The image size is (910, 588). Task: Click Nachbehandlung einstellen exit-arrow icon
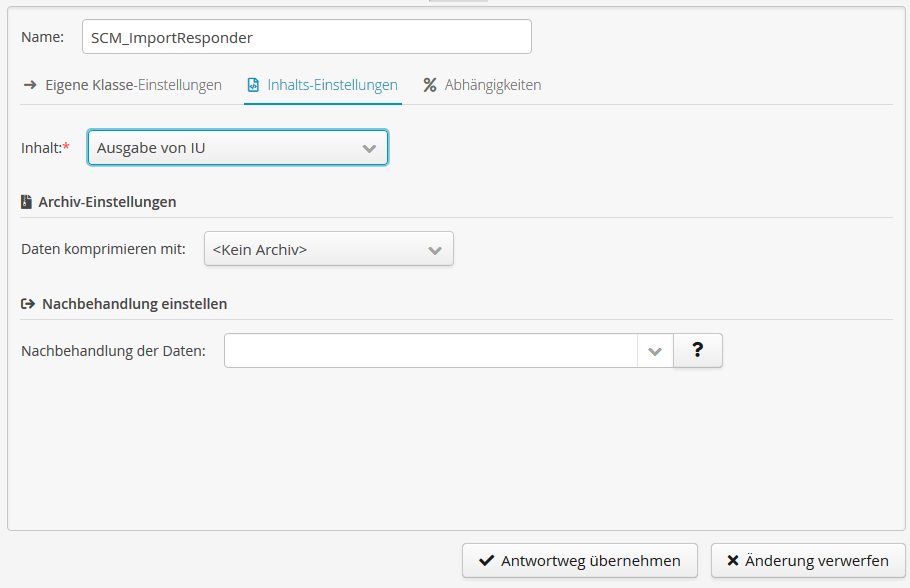[x=28, y=304]
